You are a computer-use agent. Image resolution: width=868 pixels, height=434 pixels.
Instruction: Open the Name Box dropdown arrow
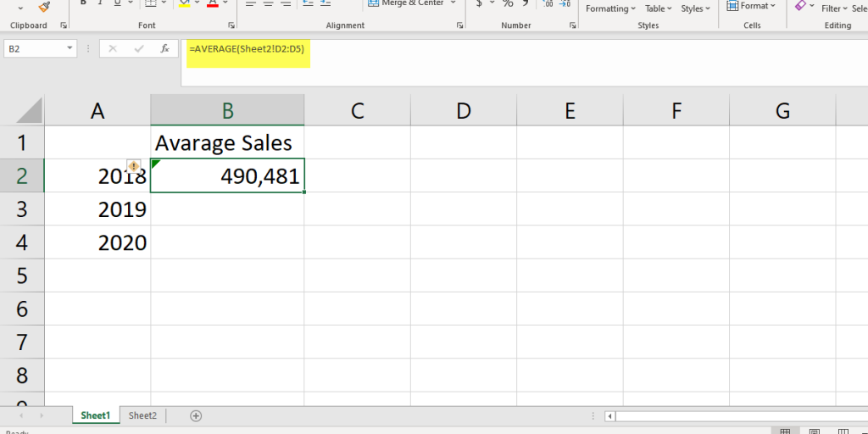tap(70, 49)
